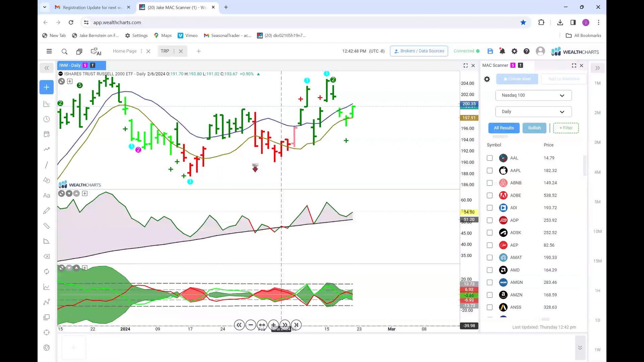Image resolution: width=644 pixels, height=362 pixels.
Task: Show All Results filter button
Action: point(504,128)
